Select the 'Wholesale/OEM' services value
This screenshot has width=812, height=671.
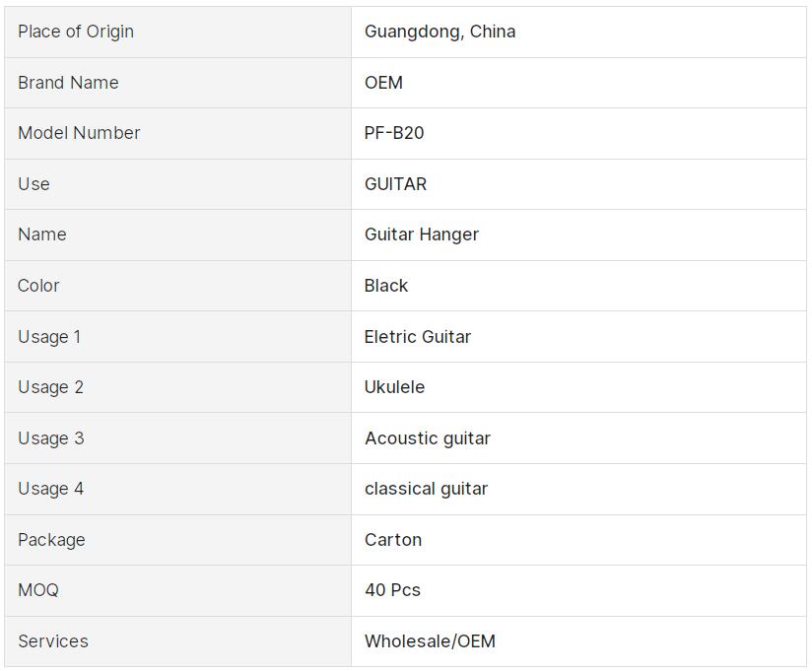(x=430, y=641)
